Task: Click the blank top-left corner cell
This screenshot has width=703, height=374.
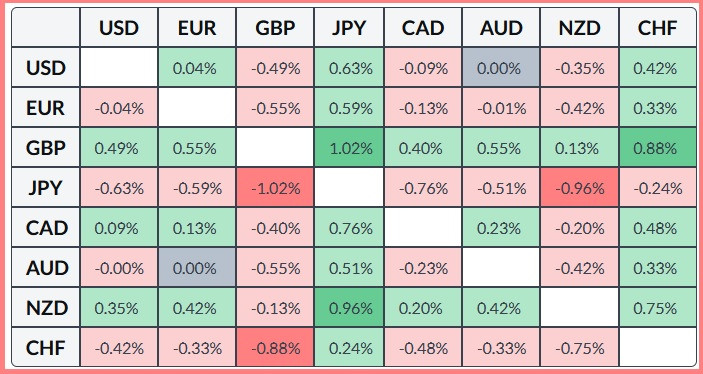Action: pyautogui.click(x=46, y=27)
